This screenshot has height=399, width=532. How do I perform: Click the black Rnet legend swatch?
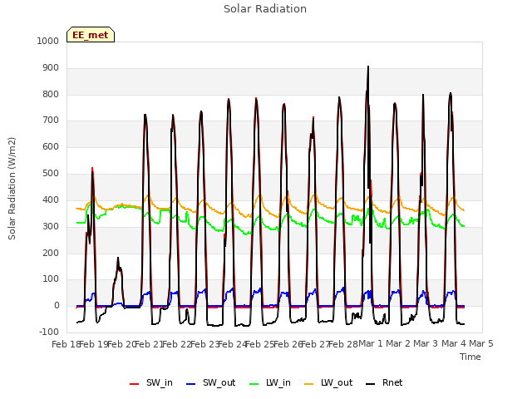point(370,384)
